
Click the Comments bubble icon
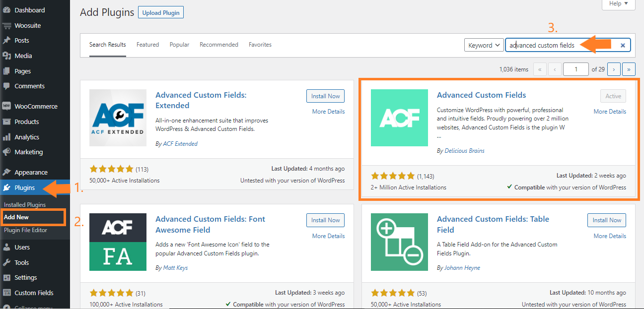point(7,86)
